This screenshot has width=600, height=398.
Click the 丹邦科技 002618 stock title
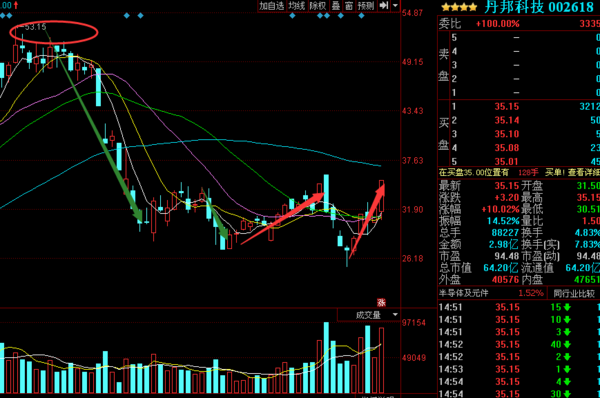tap(539, 7)
